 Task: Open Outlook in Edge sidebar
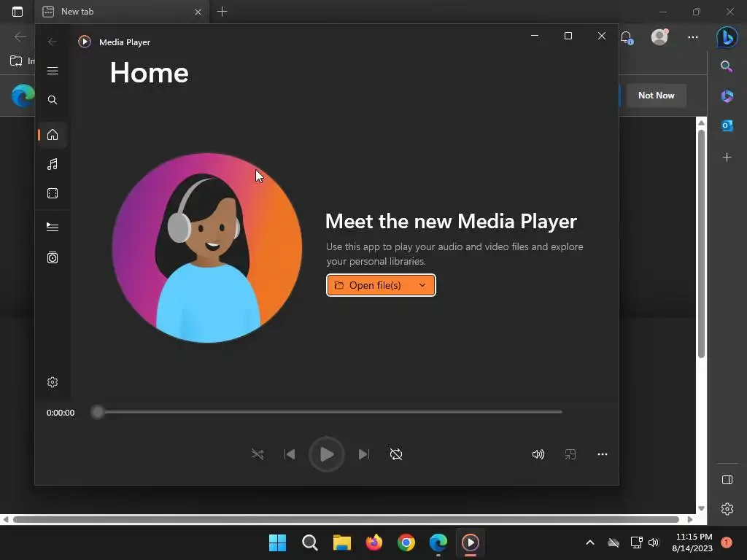click(727, 125)
